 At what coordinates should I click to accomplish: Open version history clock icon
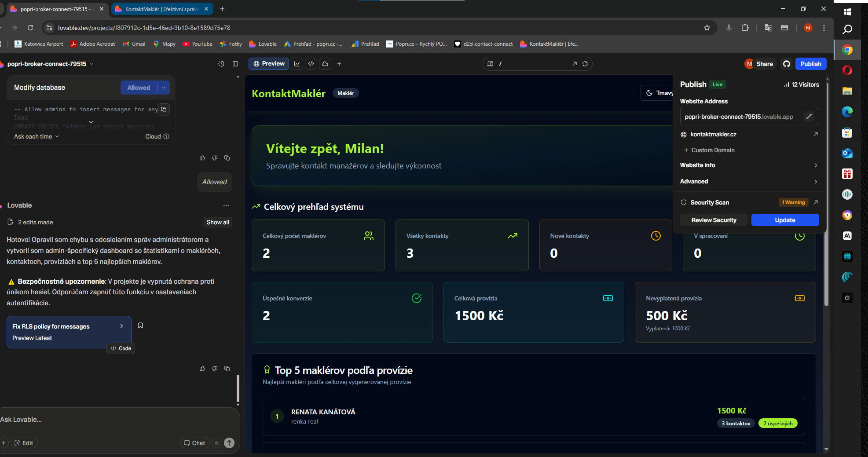[x=221, y=64]
